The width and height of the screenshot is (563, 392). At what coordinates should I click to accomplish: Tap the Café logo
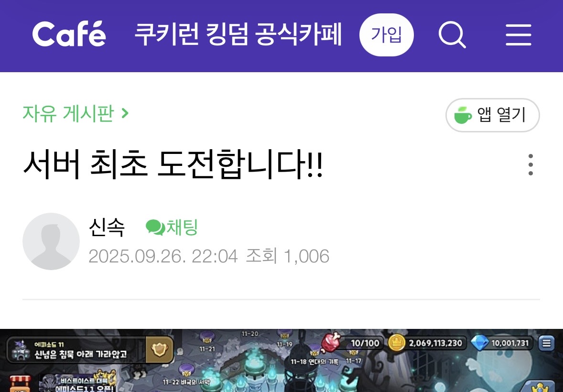point(69,34)
